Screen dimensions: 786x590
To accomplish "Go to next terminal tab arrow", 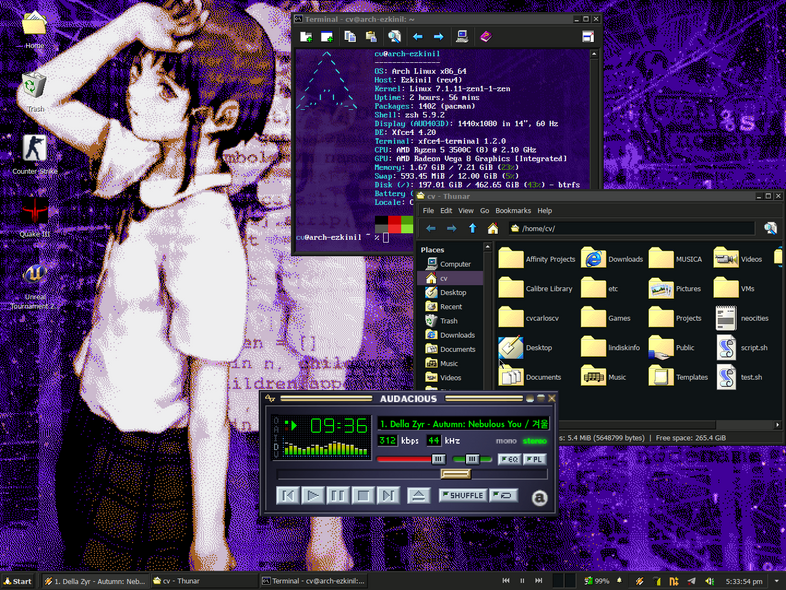I will 438,37.
